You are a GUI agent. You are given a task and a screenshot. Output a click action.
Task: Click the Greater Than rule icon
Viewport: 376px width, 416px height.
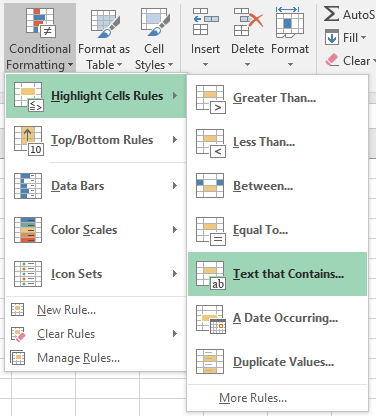[x=211, y=99]
